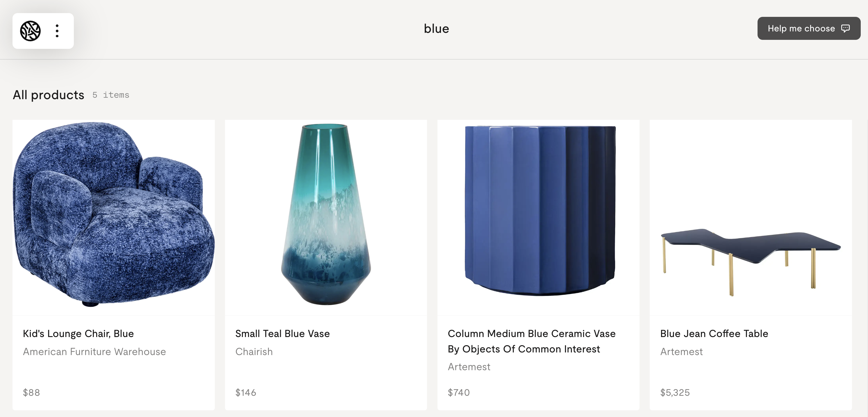Click the Small Teal Blue Vase title

282,334
